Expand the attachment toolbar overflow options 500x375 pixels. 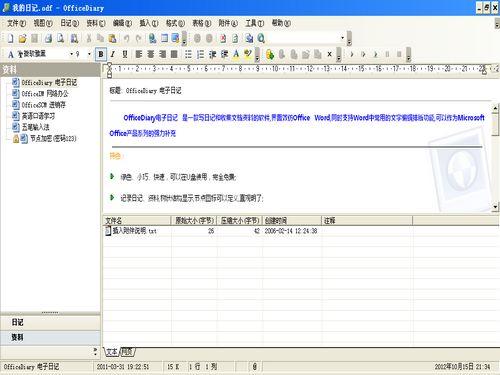pyautogui.click(x=338, y=55)
